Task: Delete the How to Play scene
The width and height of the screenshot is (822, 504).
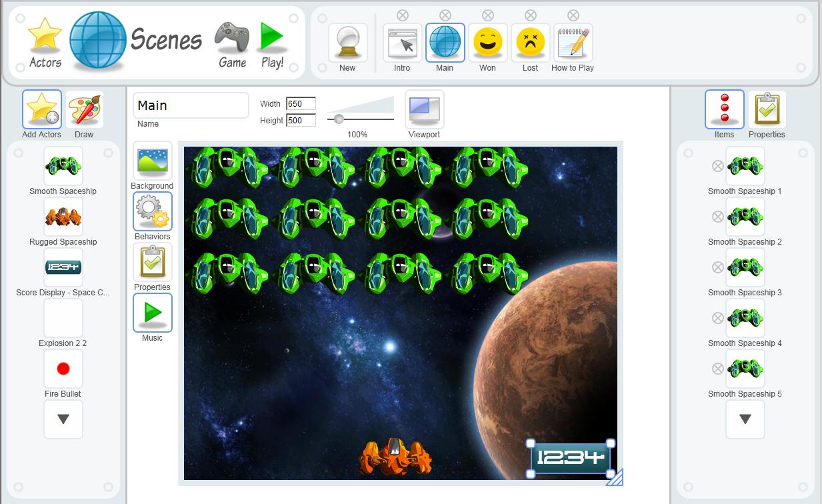Action: [573, 15]
